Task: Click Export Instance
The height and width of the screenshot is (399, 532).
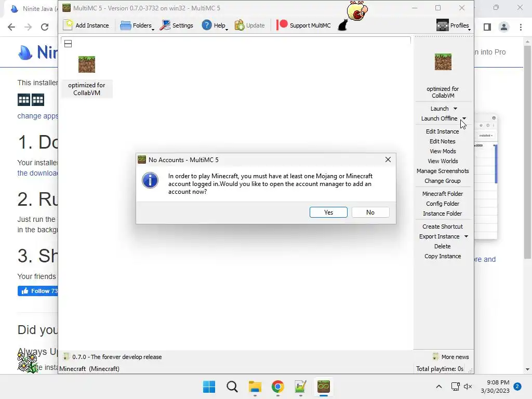Action: [x=439, y=236]
